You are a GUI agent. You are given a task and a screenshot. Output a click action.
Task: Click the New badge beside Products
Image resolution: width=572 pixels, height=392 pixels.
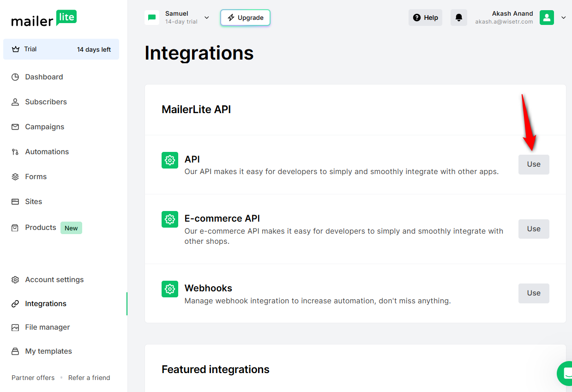pos(71,228)
